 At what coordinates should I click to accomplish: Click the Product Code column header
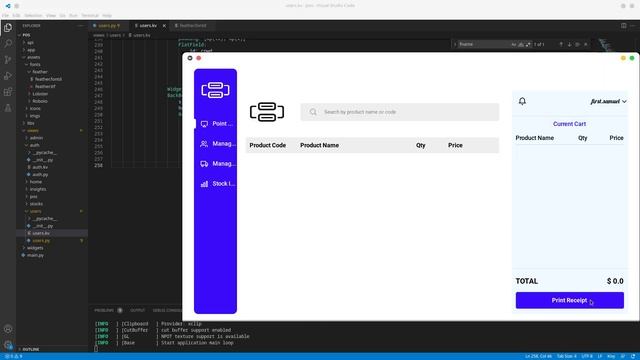coord(267,145)
